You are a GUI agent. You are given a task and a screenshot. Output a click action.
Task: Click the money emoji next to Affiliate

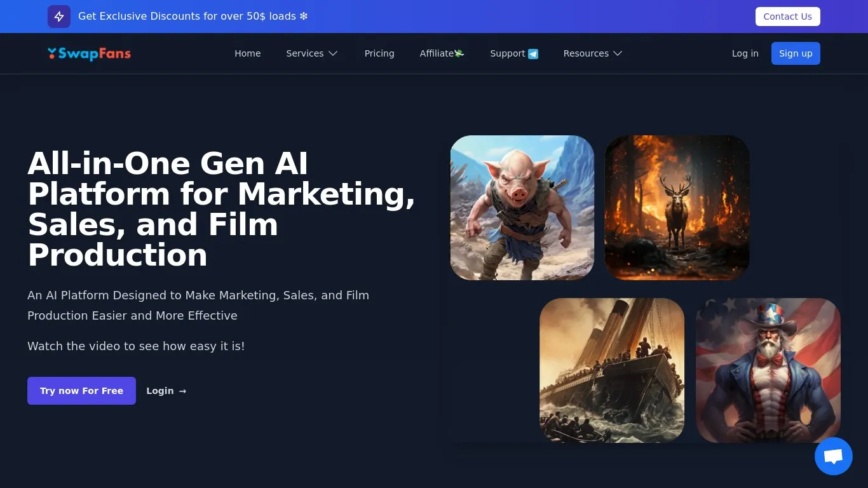click(x=459, y=53)
